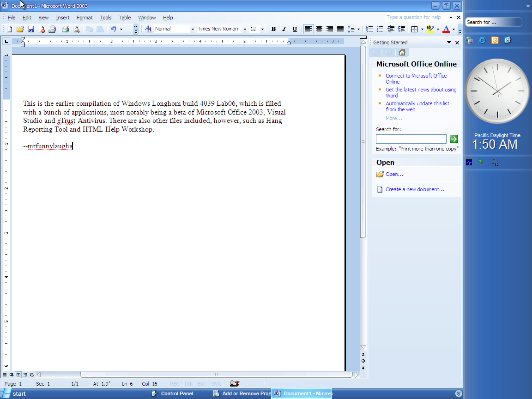Click the Home icon in Getting Started pane

(x=402, y=52)
